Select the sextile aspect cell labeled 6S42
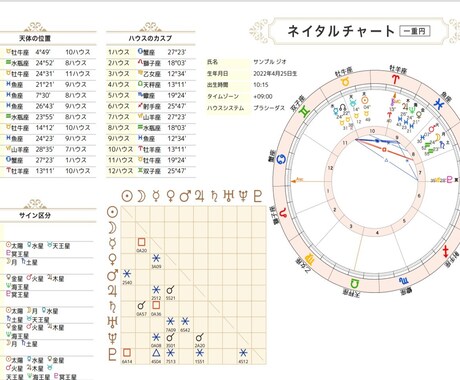This screenshot has height=380, width=460. pyautogui.click(x=185, y=324)
